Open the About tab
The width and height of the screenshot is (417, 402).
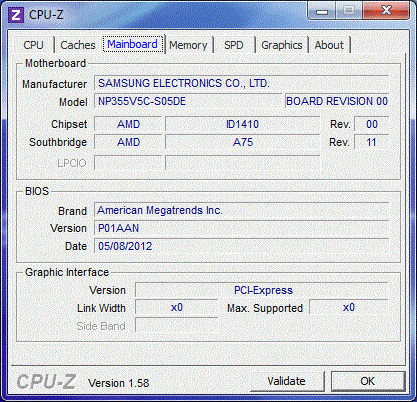pyautogui.click(x=329, y=45)
